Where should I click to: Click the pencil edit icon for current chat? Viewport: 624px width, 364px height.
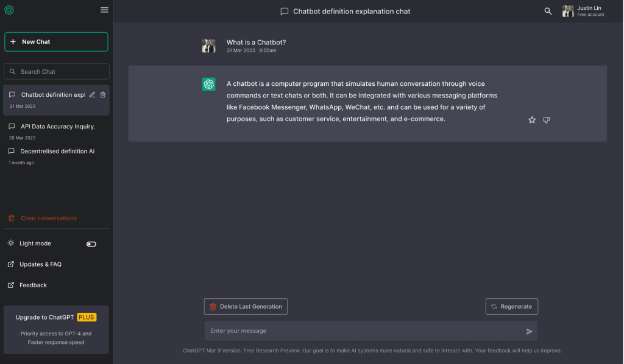(92, 94)
